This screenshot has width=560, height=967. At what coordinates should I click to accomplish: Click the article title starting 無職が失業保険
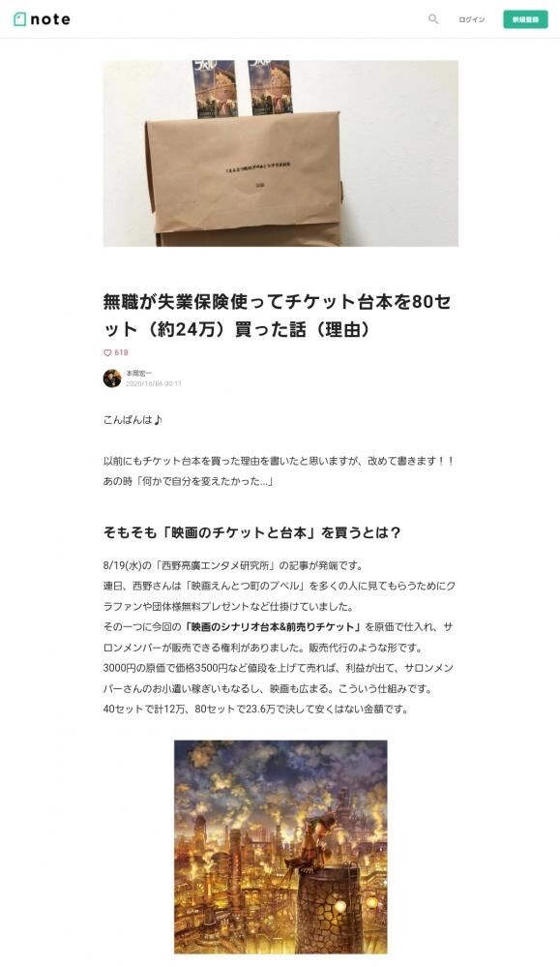[277, 316]
